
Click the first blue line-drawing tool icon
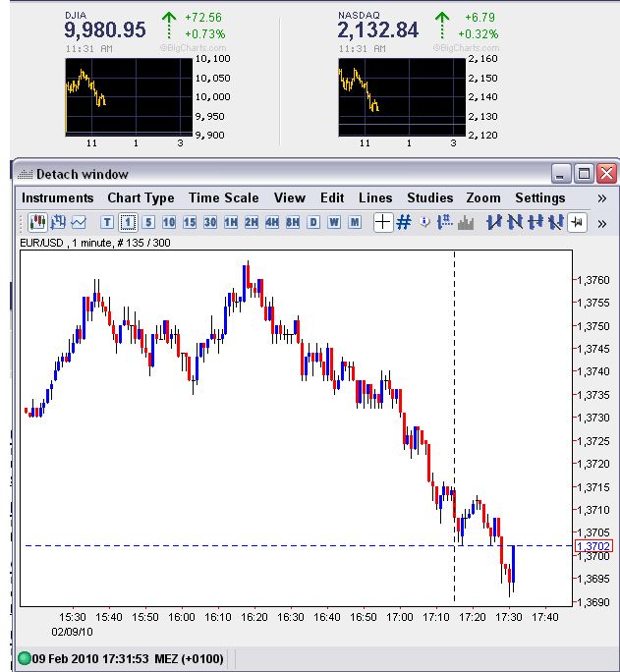pos(494,222)
